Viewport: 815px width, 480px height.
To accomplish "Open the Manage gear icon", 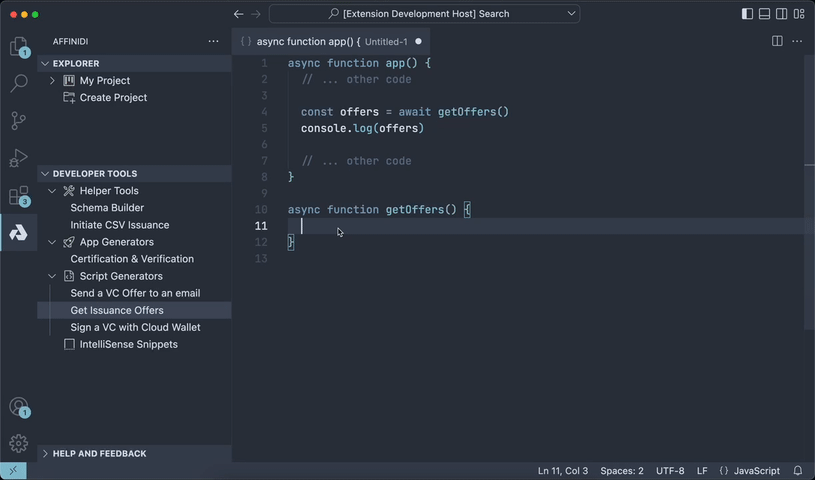I will click(x=19, y=444).
